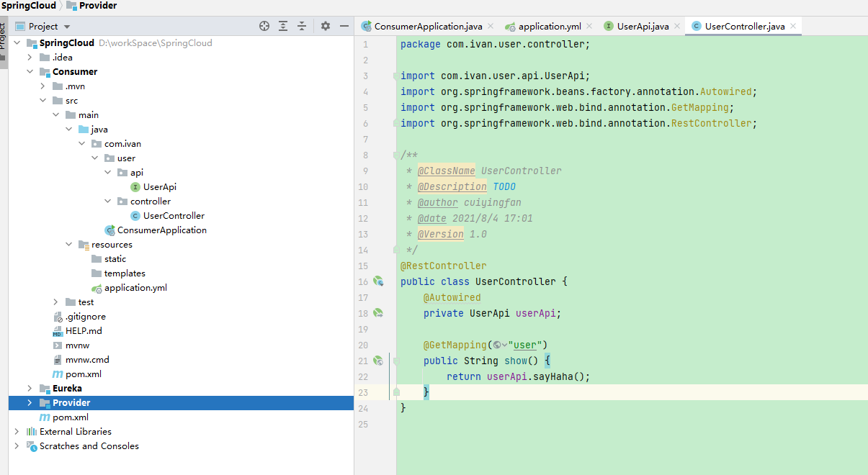Switch to ConsumerApplication.java tab
868x475 pixels.
(x=428, y=26)
